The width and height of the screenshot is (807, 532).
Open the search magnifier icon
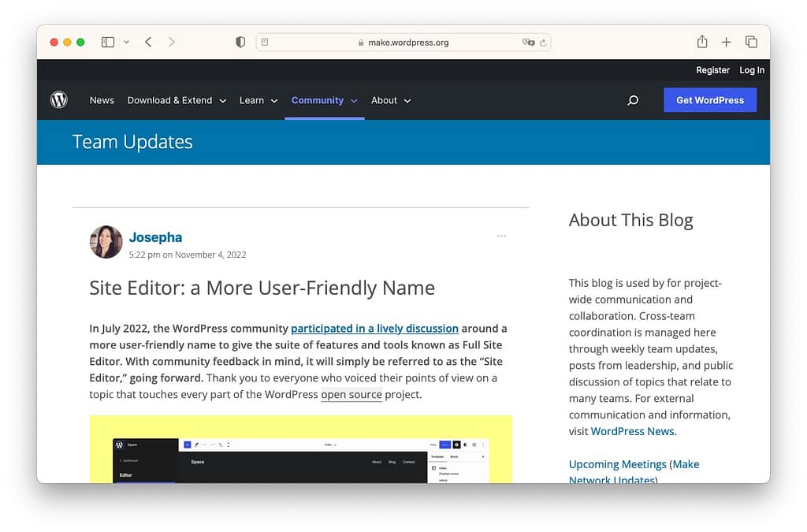click(x=633, y=100)
